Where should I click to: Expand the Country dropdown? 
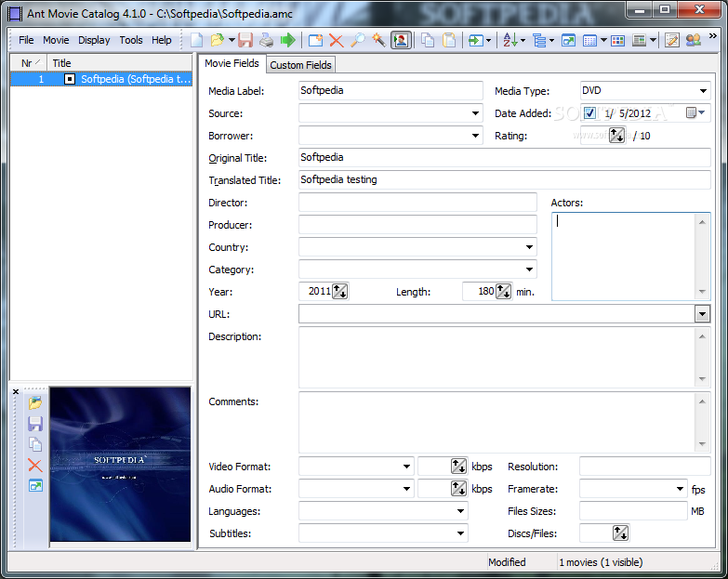[x=529, y=247]
